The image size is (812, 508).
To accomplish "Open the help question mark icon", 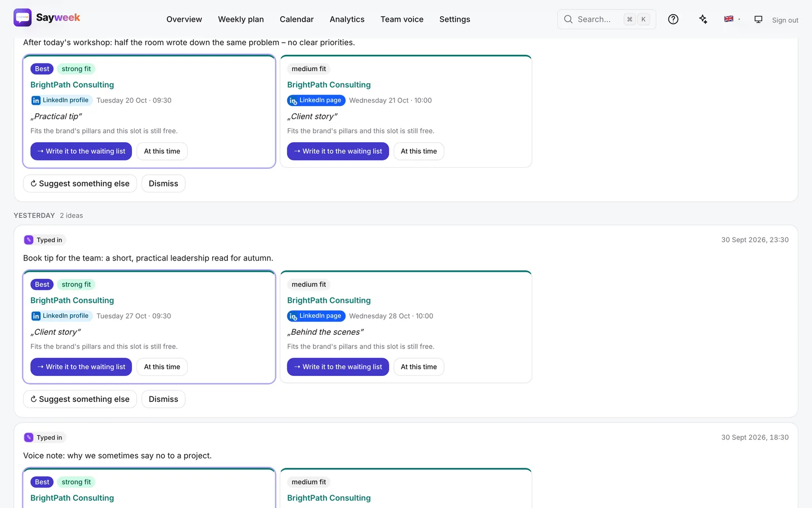I will 673,19.
